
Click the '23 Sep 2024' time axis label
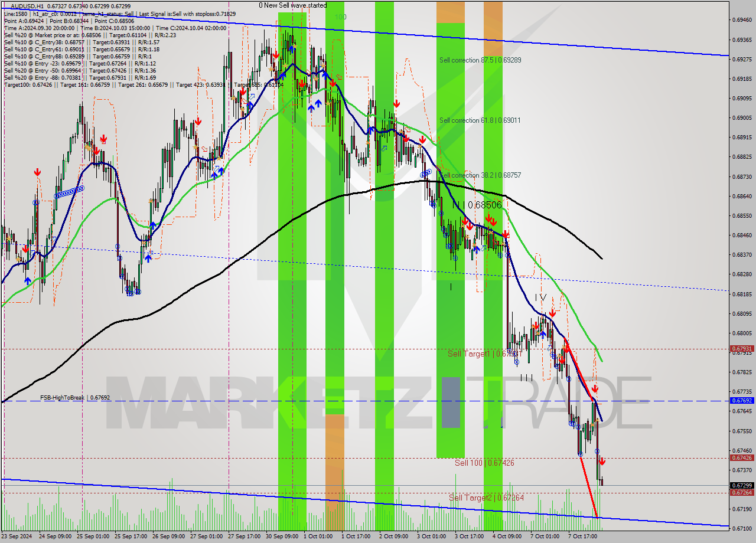(x=17, y=537)
